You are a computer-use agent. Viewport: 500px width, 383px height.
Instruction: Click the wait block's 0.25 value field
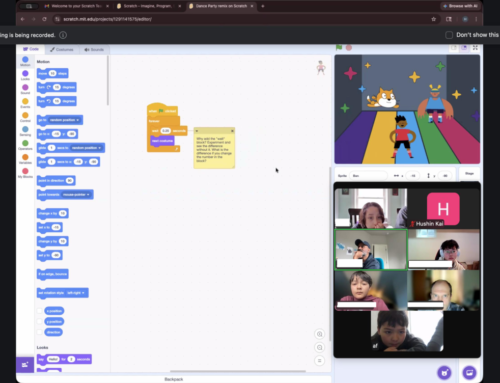(166, 131)
